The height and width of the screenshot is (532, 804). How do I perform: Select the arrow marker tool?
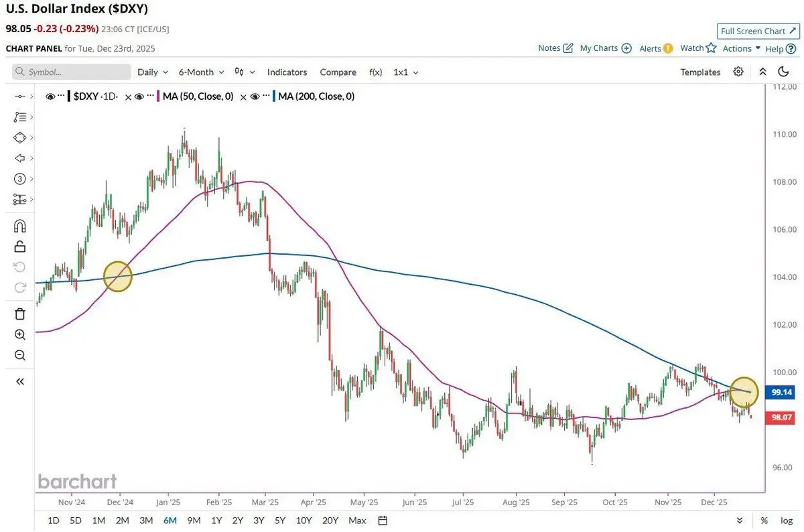coord(19,158)
